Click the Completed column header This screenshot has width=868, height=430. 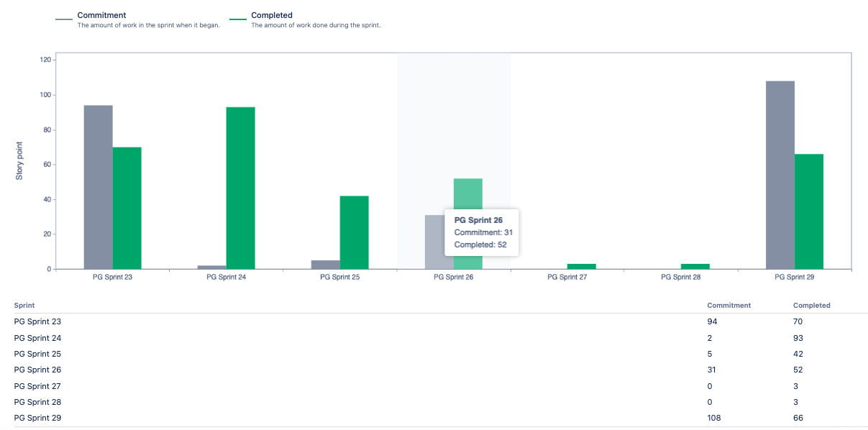click(x=812, y=306)
